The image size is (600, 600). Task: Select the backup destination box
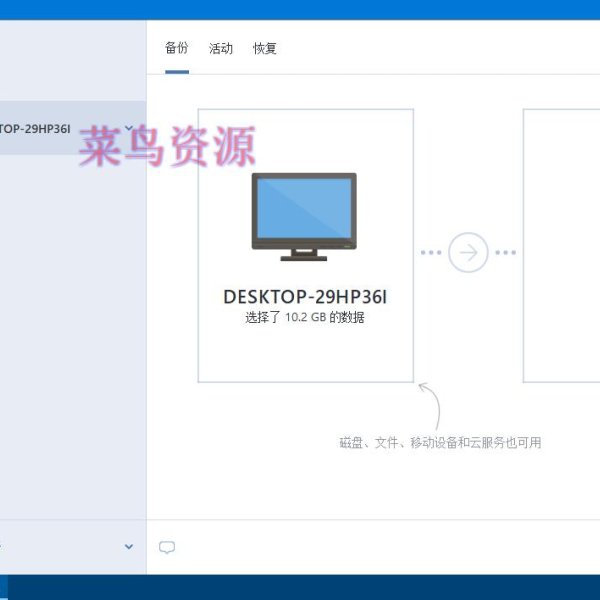click(x=561, y=245)
